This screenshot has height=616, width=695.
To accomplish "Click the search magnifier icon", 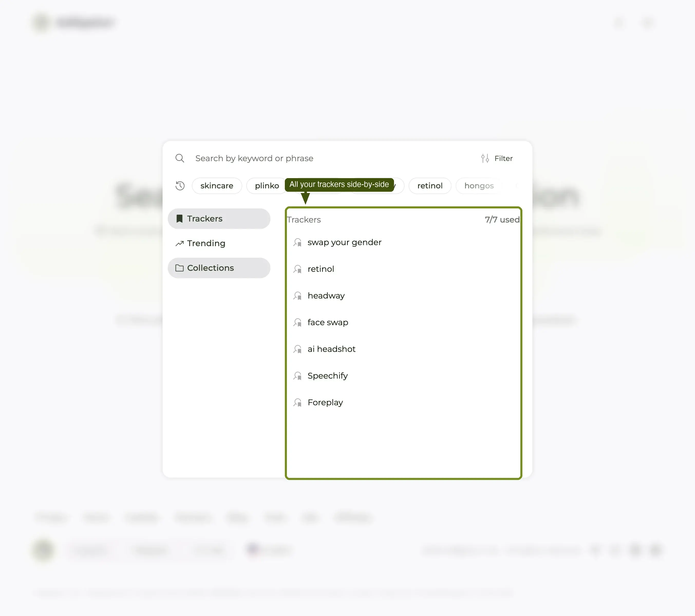I will click(x=180, y=158).
